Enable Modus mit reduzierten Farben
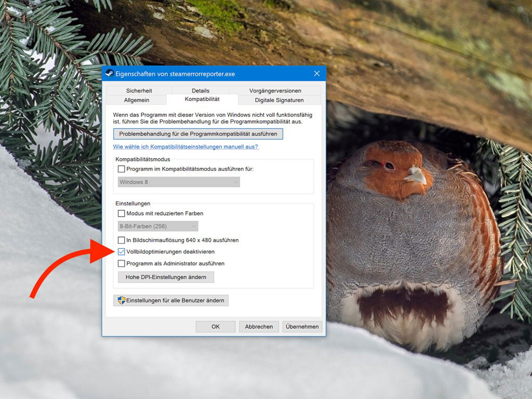Viewport: 532px width, 399px height. pyautogui.click(x=121, y=213)
